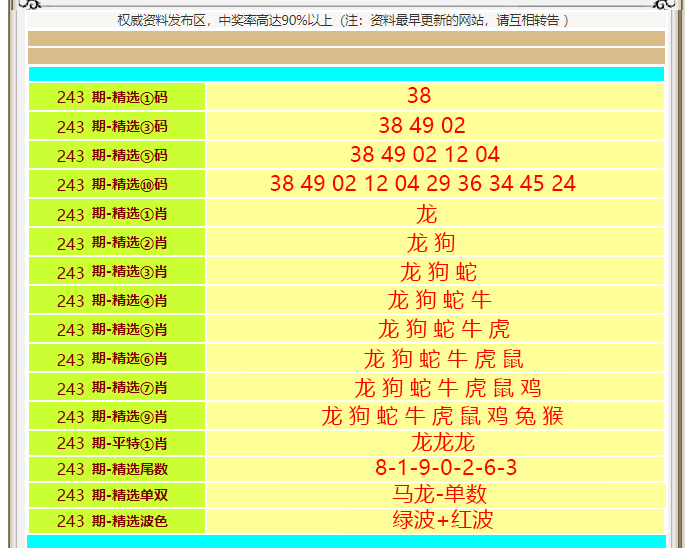The image size is (686, 548).
Task: Click the value 龙 狗 蛇
Action: point(438,272)
